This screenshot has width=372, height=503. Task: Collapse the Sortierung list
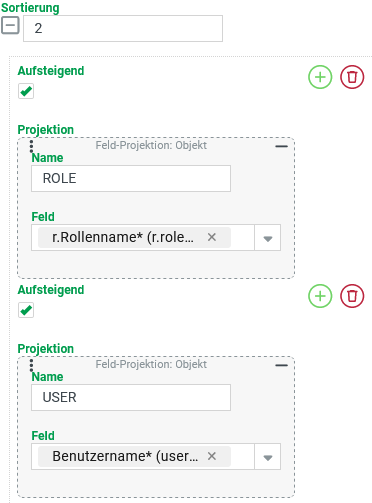tap(10, 26)
